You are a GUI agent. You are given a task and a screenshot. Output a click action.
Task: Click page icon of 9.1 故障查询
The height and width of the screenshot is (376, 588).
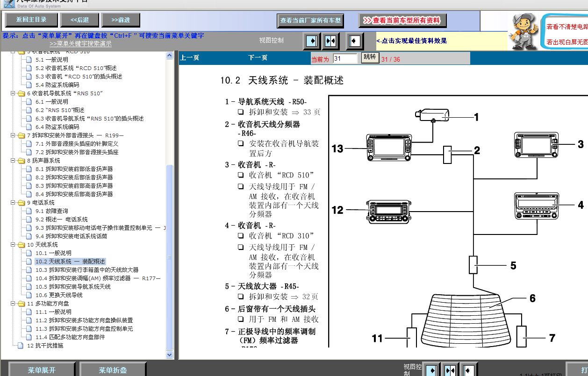pos(30,211)
